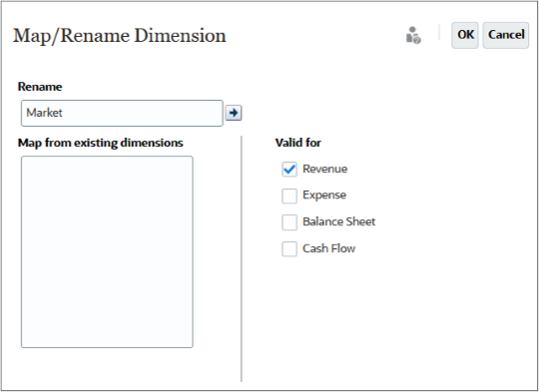Click the Valid for heading

(298, 143)
